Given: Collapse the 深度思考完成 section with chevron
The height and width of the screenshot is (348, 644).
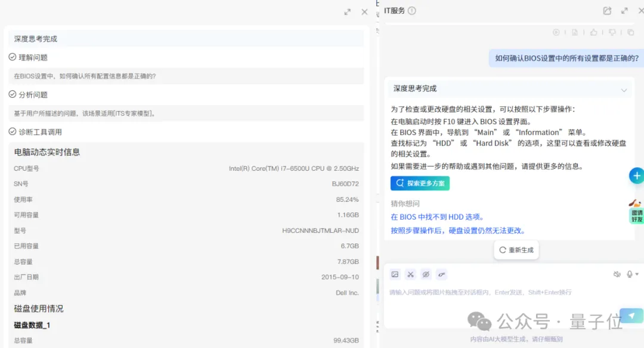Looking at the screenshot, I should (x=624, y=90).
